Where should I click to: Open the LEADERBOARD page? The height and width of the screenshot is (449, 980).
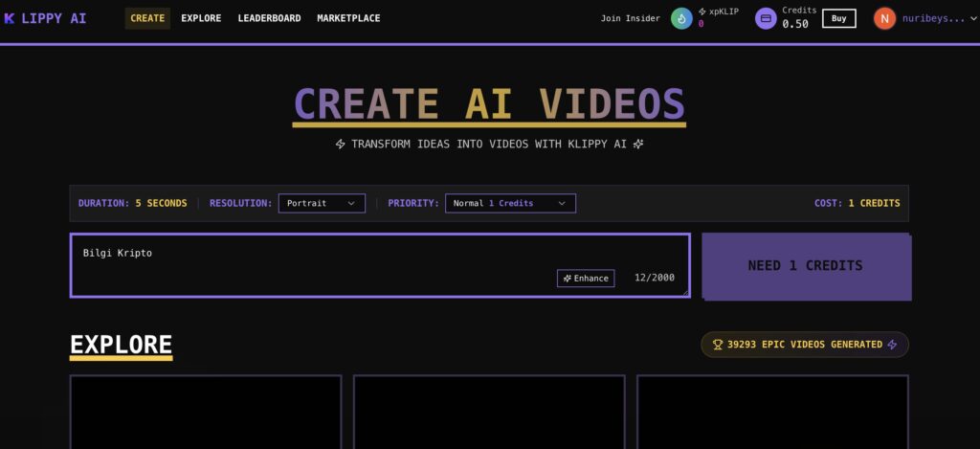[x=269, y=18]
